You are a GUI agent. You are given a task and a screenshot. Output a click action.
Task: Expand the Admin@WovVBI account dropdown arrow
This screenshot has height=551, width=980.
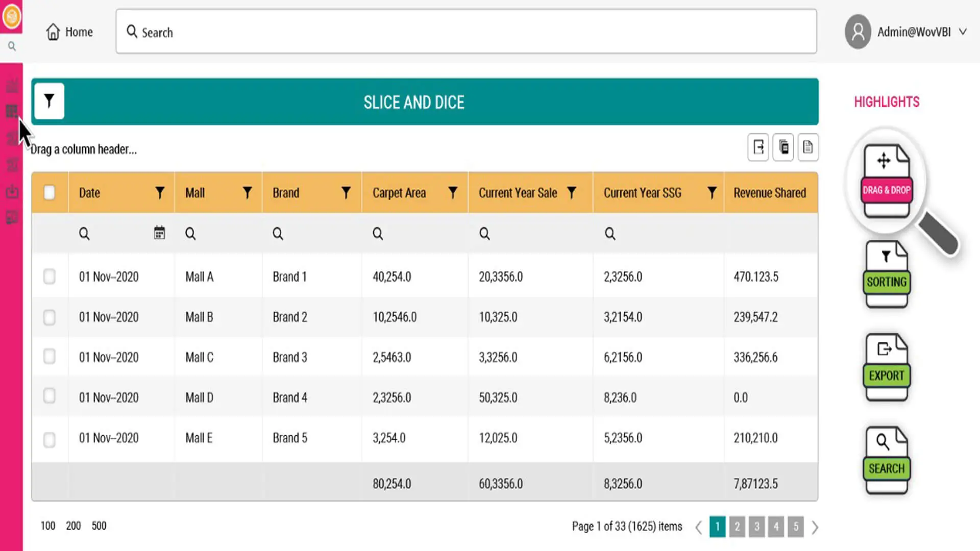coord(963,32)
